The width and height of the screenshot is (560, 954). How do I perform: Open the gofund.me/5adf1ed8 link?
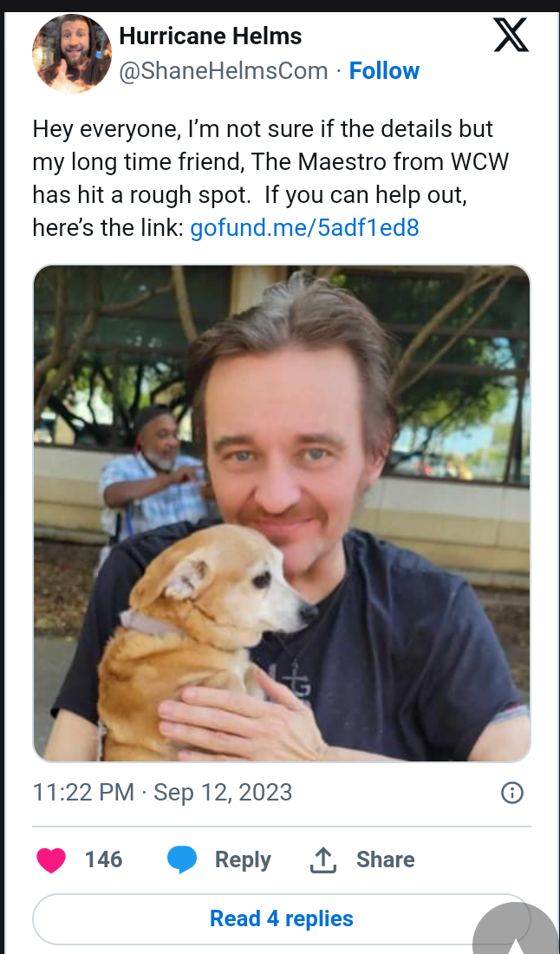(x=304, y=227)
